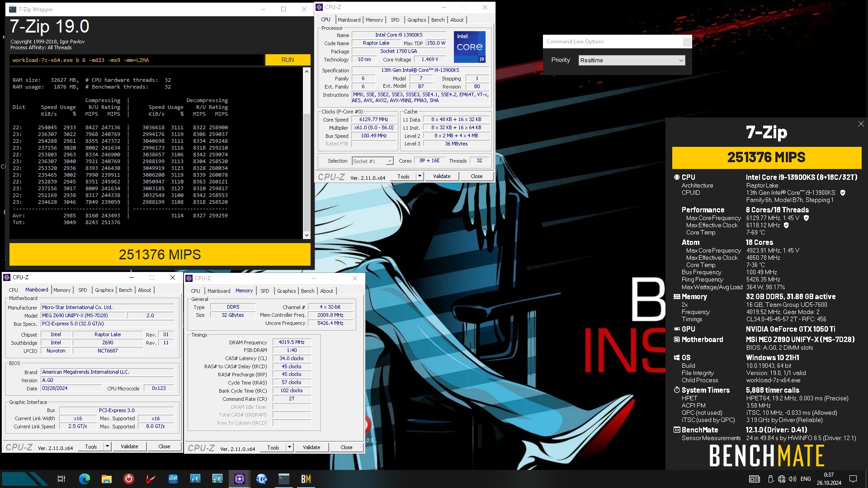Click the USB safely remove tray icon
The width and height of the screenshot is (868, 488).
(771, 479)
